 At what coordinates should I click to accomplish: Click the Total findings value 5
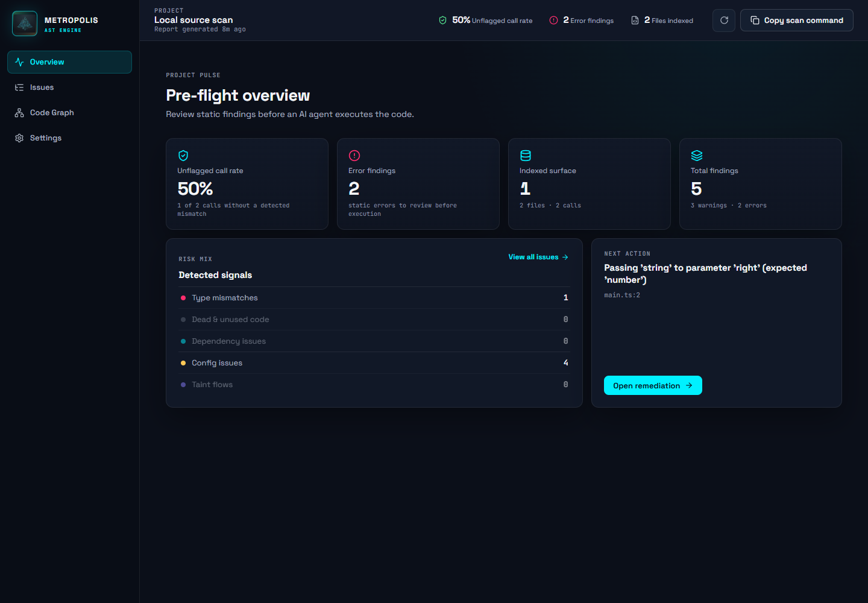coord(696,189)
